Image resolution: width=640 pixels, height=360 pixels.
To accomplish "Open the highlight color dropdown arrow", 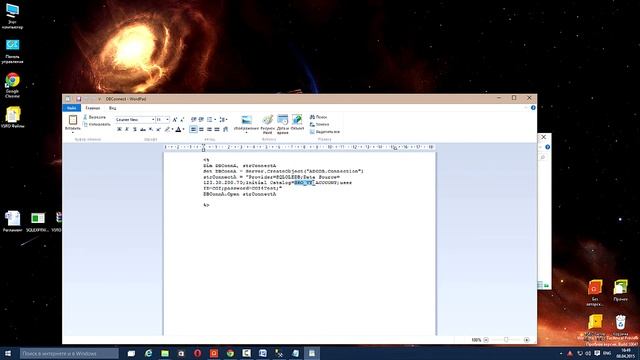I will click(172, 129).
